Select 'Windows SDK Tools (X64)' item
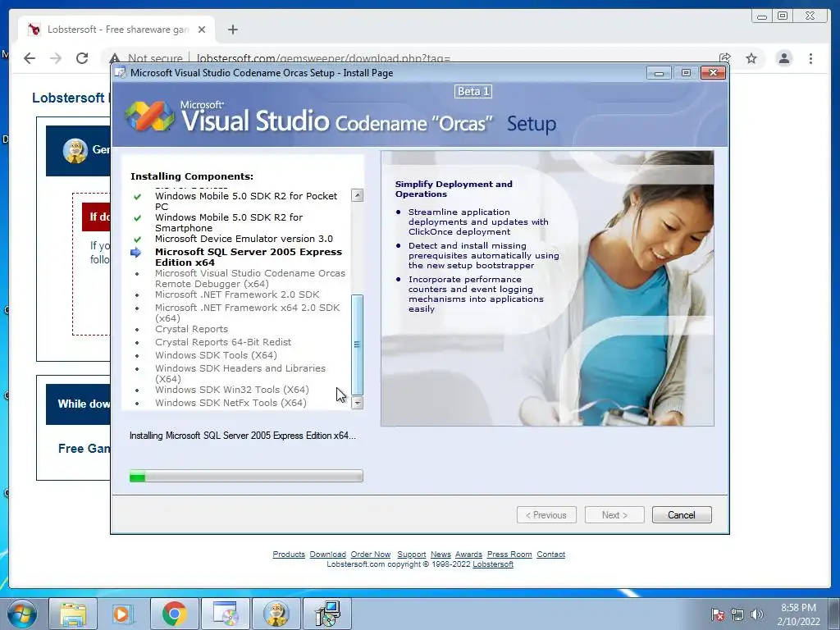The width and height of the screenshot is (840, 630). (216, 355)
